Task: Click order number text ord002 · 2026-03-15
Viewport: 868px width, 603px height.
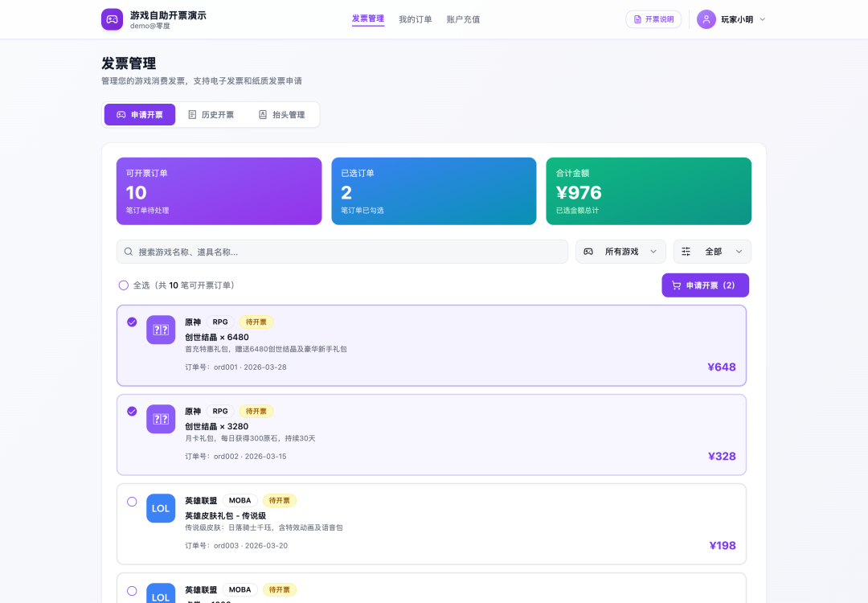Action: pos(235,456)
